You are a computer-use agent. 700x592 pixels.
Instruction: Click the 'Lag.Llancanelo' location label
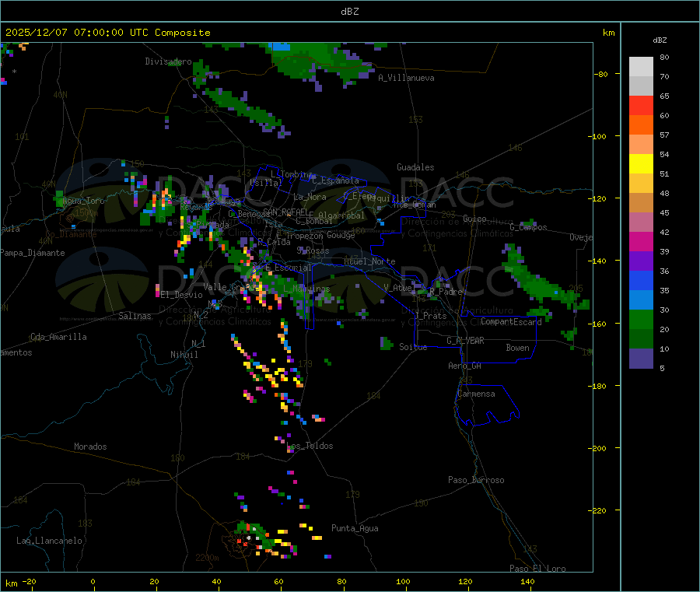coord(50,541)
